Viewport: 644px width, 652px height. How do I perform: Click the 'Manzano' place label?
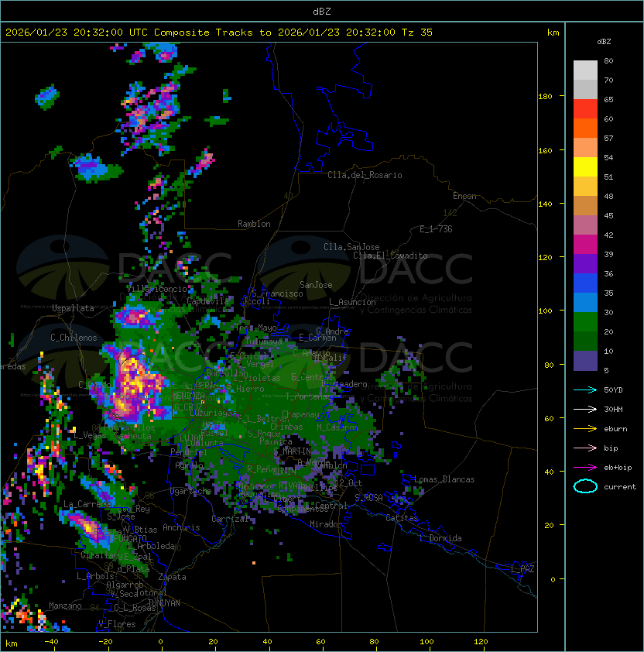point(65,606)
